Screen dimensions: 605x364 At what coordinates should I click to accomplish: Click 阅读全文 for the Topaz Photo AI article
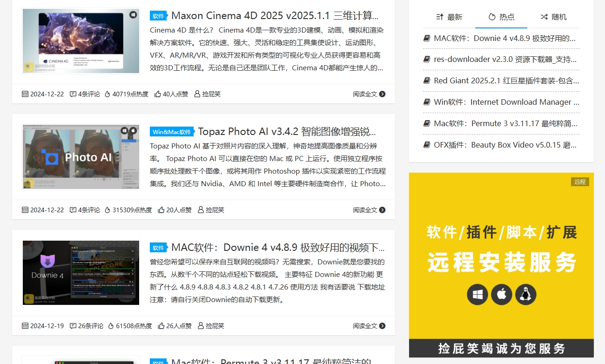pos(365,210)
